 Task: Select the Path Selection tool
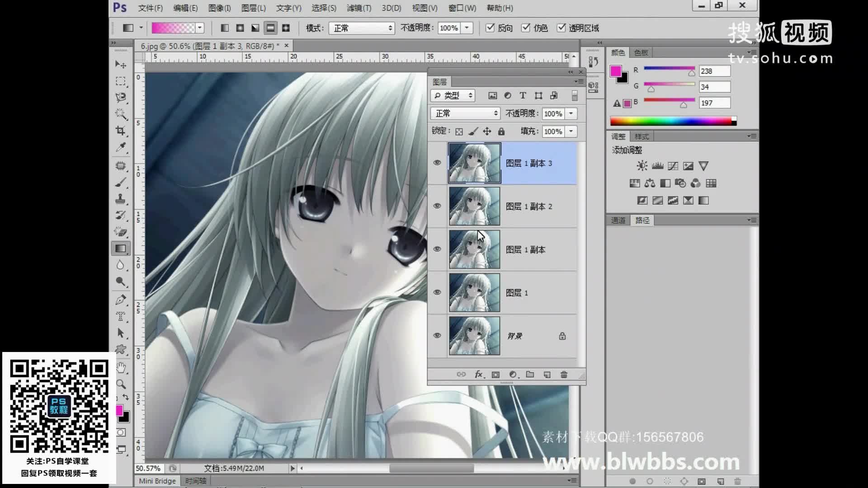[x=121, y=333]
